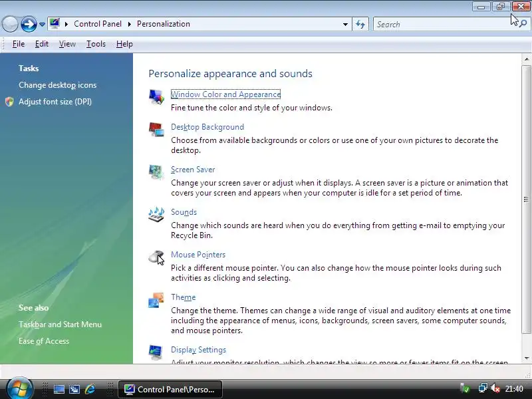Click the refresh button beside address bar

coord(360,24)
